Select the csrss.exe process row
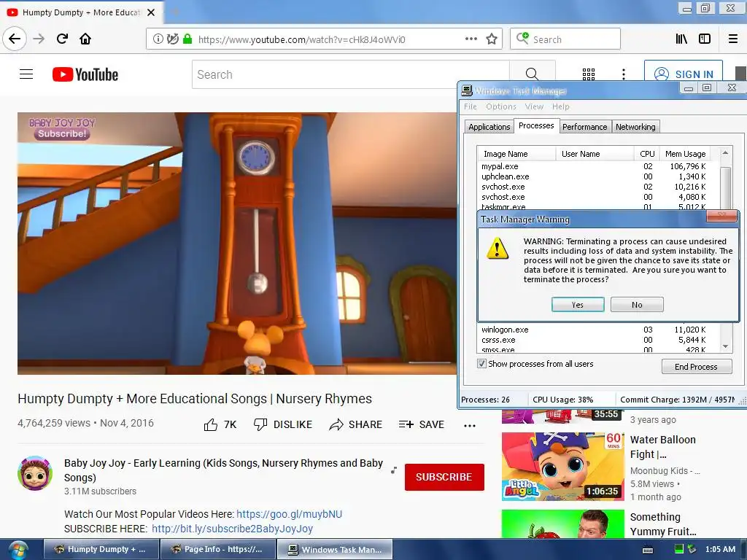The width and height of the screenshot is (747, 560). (x=594, y=340)
